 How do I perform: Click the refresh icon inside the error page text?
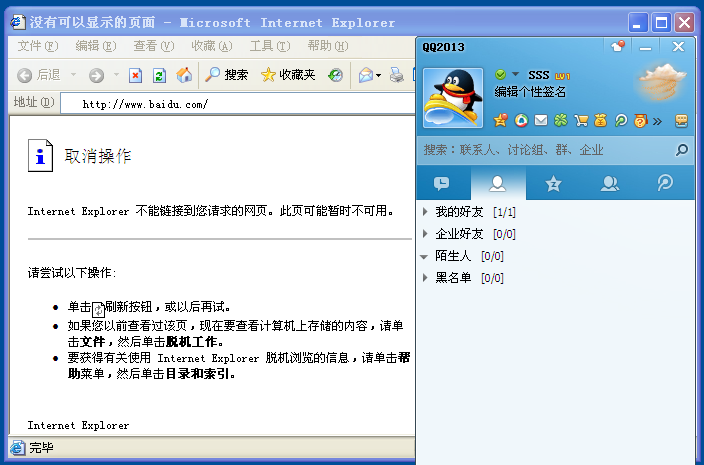click(98, 309)
